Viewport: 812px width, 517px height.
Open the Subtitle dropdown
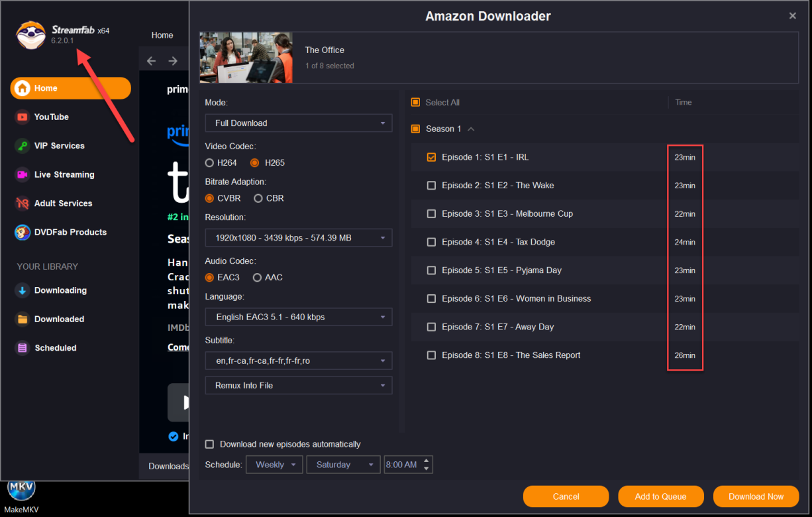pos(299,361)
